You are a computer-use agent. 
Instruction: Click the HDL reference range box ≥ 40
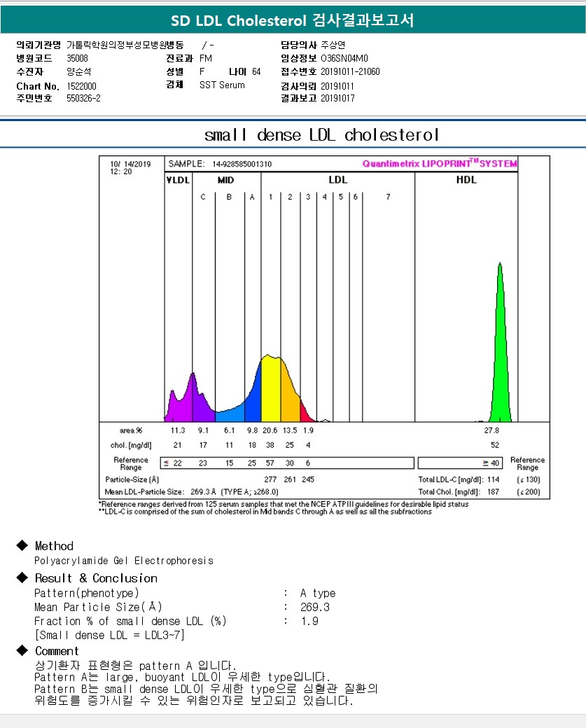click(463, 463)
